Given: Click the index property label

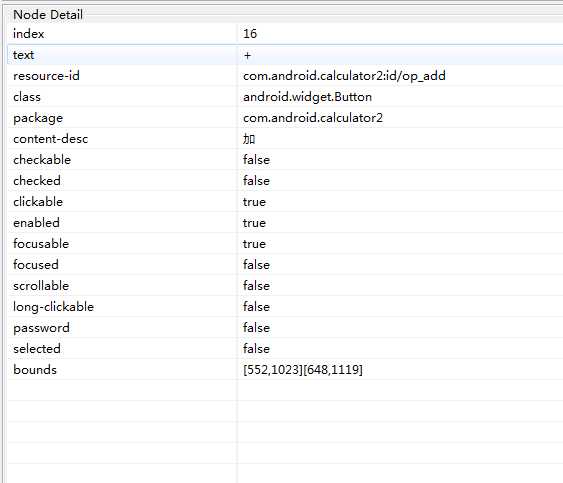Looking at the screenshot, I should 28,34.
